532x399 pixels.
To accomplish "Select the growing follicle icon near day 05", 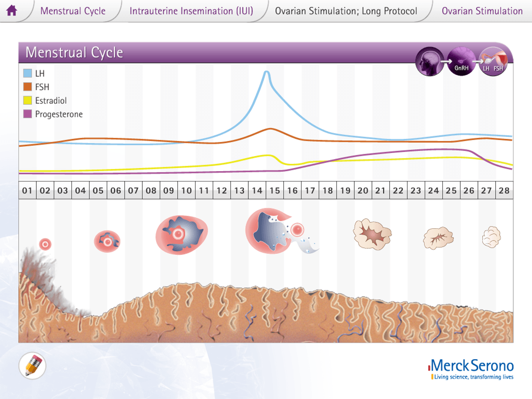I will tap(106, 240).
